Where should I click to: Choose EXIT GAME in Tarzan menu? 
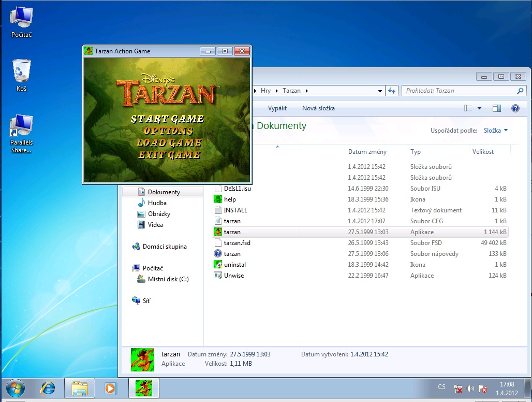(x=169, y=155)
